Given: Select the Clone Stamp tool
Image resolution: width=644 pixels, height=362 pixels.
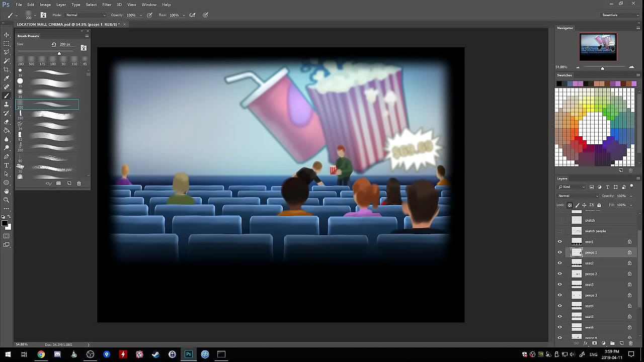Looking at the screenshot, I should pyautogui.click(x=7, y=104).
